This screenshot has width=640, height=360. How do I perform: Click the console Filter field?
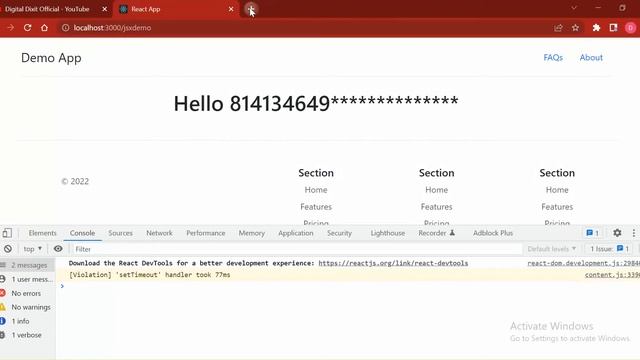tap(297, 249)
